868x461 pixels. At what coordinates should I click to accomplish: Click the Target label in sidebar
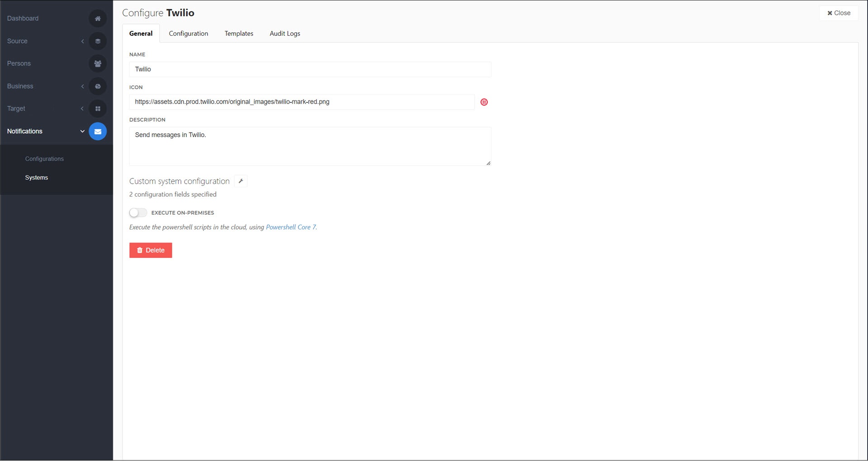(x=16, y=109)
